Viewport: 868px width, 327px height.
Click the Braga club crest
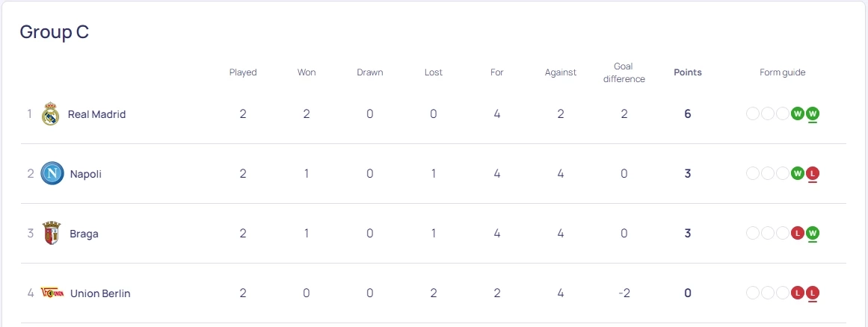click(52, 234)
